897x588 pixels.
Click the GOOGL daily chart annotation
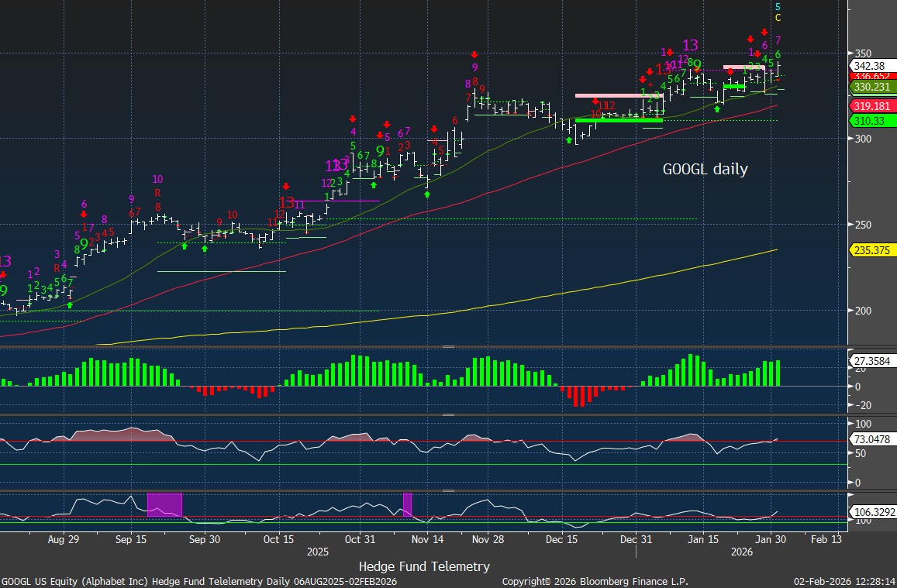[x=705, y=169]
